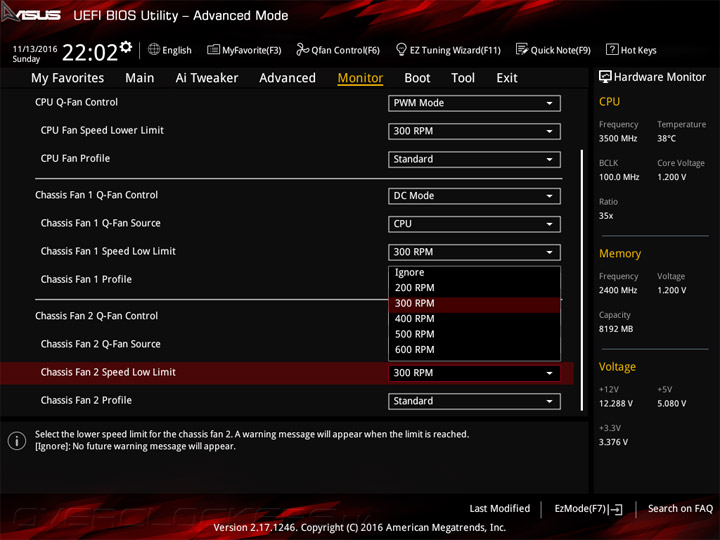Select the CPU Q-Fan Control row label
Screen dimensions: 720x540
point(76,102)
